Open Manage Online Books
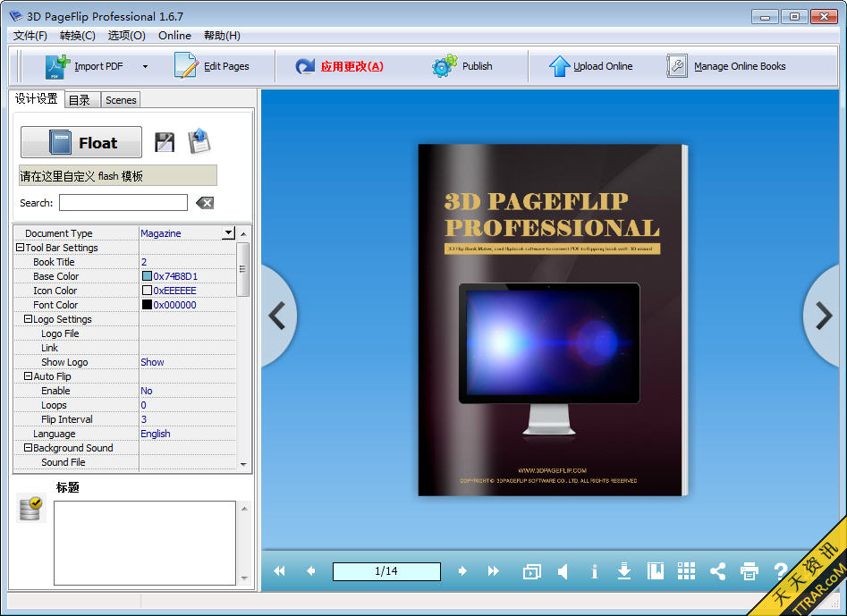This screenshot has height=616, width=847. pos(726,66)
